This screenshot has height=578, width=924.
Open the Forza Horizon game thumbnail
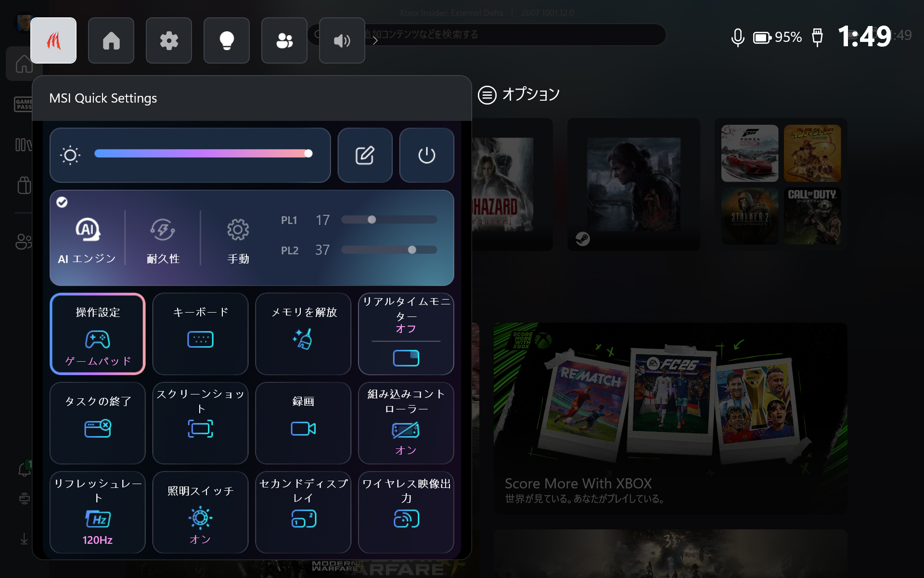[750, 153]
